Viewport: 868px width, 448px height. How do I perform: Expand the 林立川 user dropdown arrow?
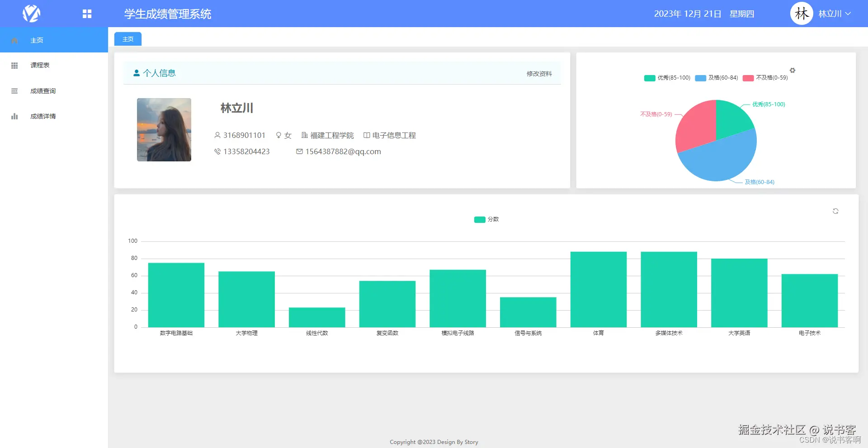pyautogui.click(x=848, y=14)
